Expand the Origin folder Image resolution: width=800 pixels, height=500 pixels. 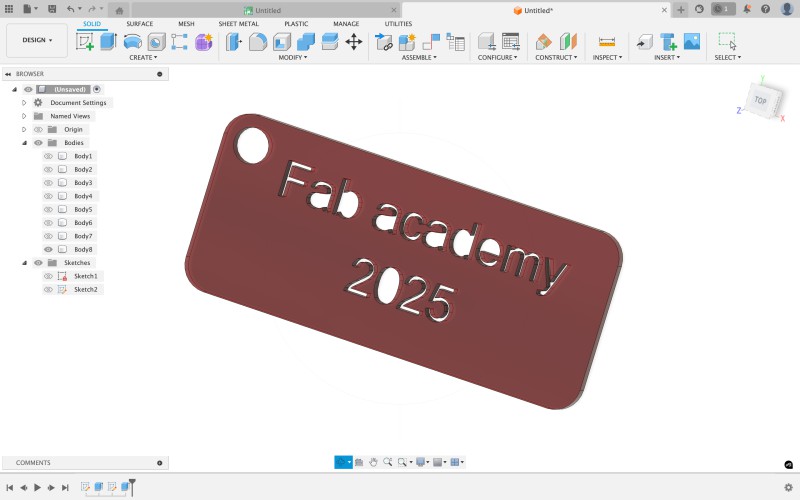point(24,130)
